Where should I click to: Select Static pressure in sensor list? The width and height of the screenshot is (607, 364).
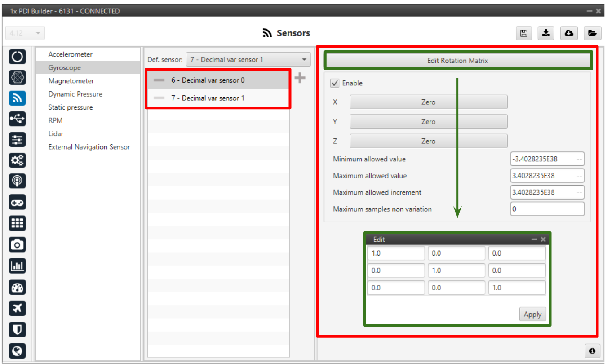coord(71,107)
